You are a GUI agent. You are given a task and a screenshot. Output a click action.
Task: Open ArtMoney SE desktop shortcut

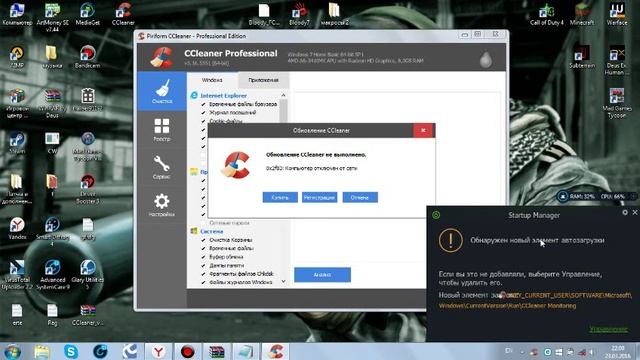pyautogui.click(x=52, y=17)
